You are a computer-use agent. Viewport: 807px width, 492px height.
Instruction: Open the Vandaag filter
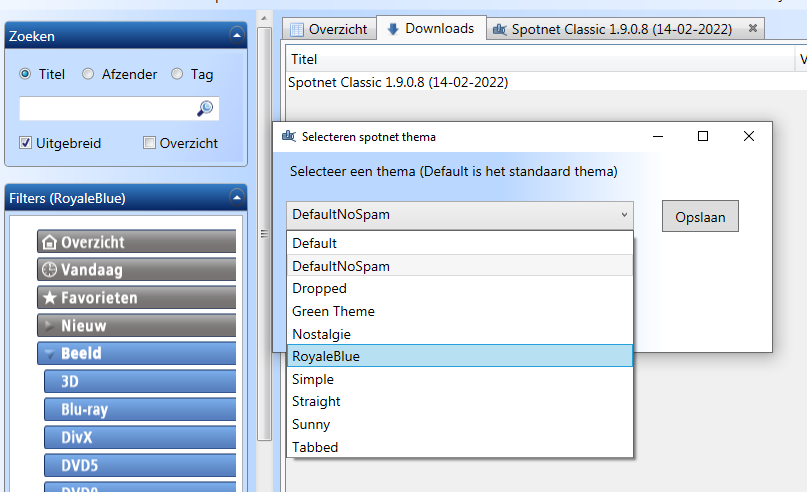[x=136, y=270]
